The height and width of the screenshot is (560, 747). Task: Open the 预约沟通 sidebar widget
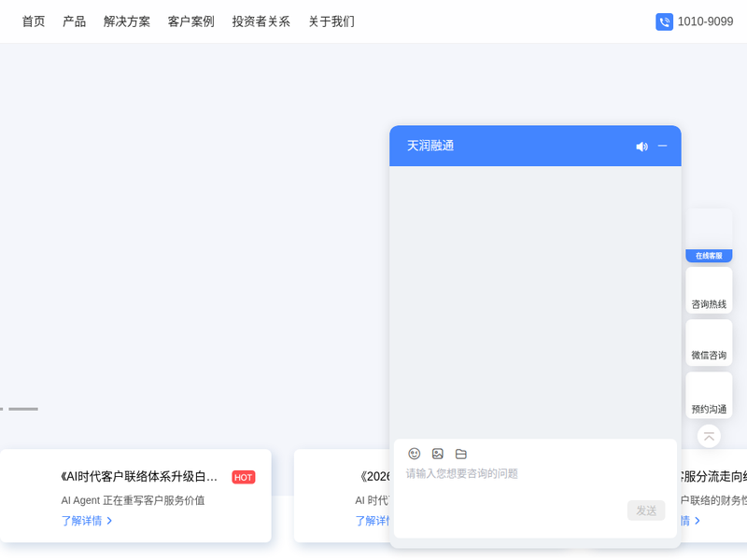(709, 395)
